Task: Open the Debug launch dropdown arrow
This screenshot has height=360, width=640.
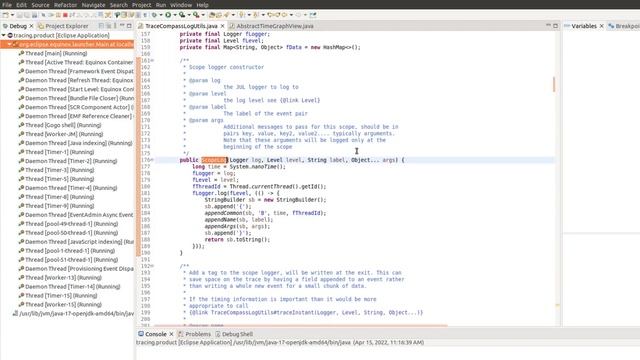Action: [161, 15]
